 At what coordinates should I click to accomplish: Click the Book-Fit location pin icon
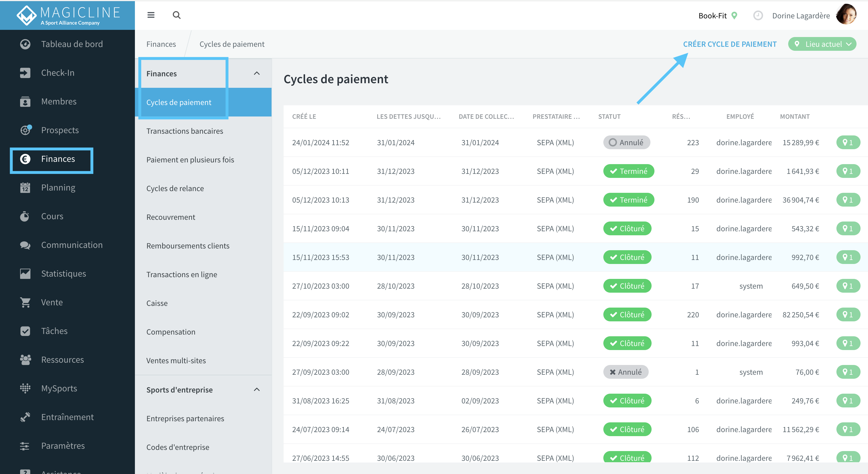pos(735,15)
